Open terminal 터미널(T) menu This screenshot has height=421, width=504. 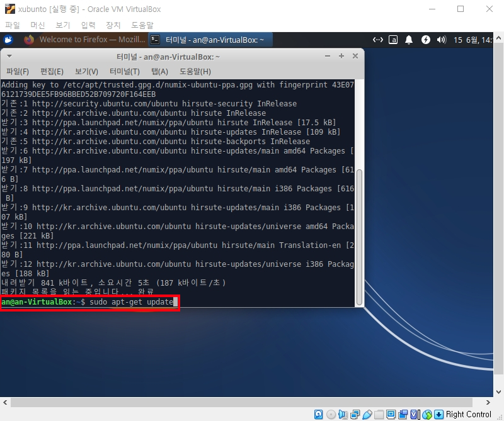pyautogui.click(x=125, y=71)
